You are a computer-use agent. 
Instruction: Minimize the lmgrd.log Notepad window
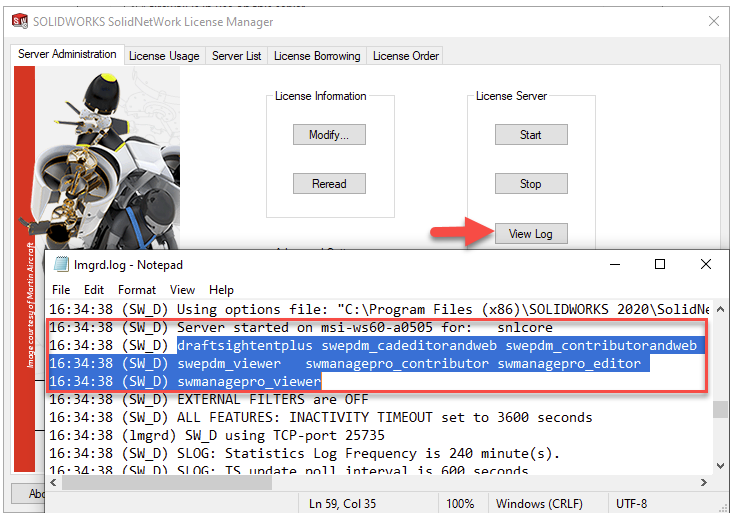(x=613, y=265)
